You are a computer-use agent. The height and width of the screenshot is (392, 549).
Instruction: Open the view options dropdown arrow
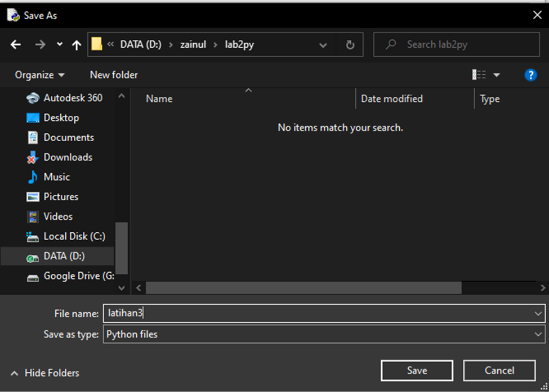coord(497,75)
